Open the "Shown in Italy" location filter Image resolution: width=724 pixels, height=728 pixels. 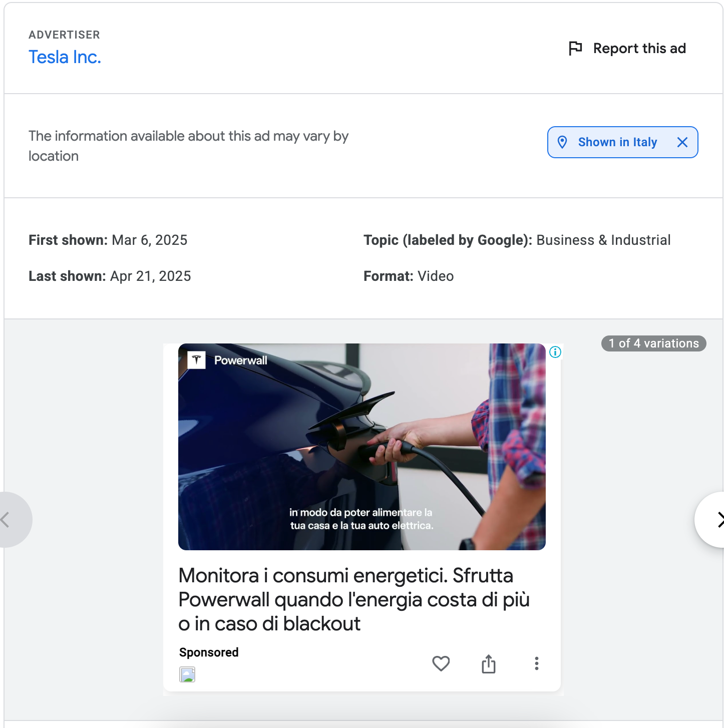click(617, 142)
